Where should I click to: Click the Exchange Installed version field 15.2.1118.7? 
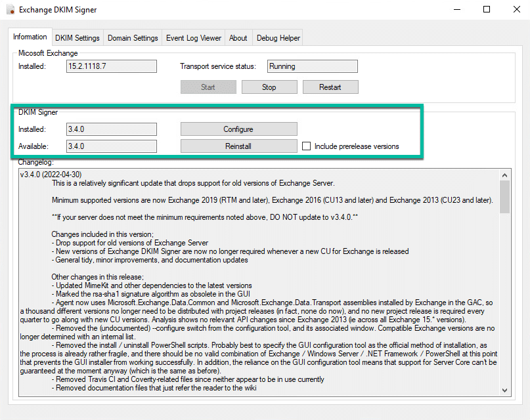click(112, 66)
